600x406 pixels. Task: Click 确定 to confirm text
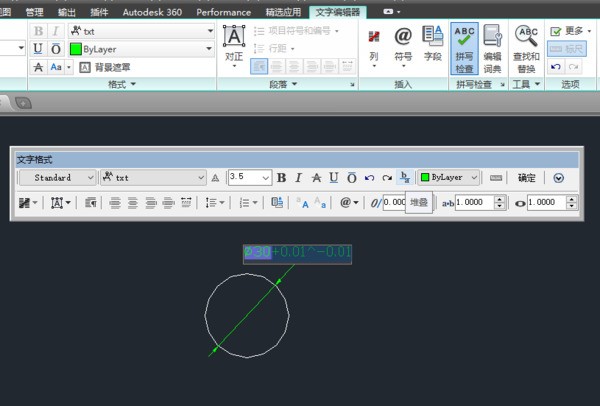[526, 178]
